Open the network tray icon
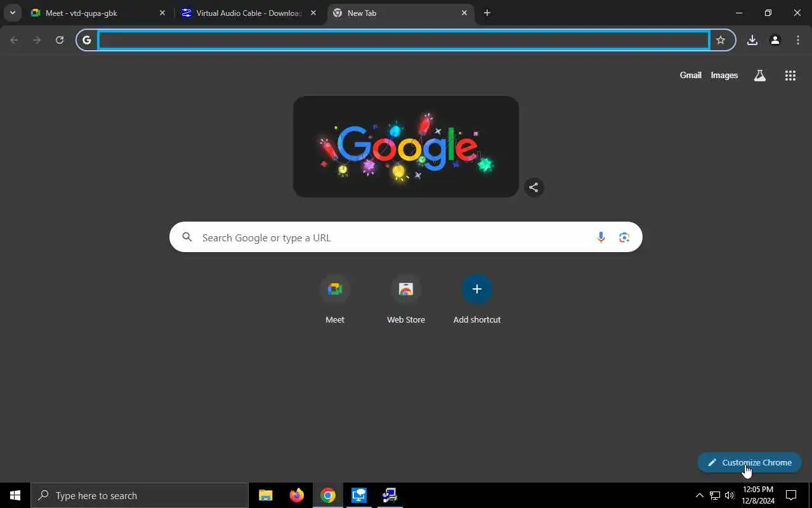Screen dimensions: 812x508 click(x=715, y=495)
